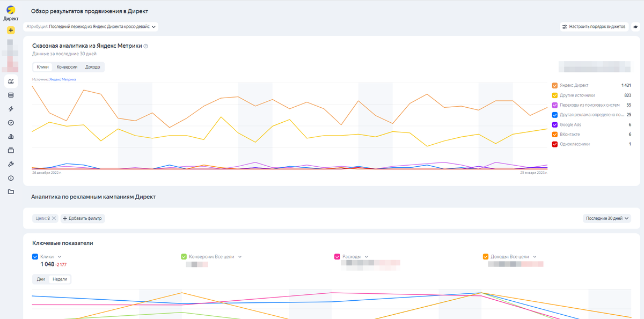Switch to the Конверсии tab
The image size is (644, 319).
coord(67,67)
